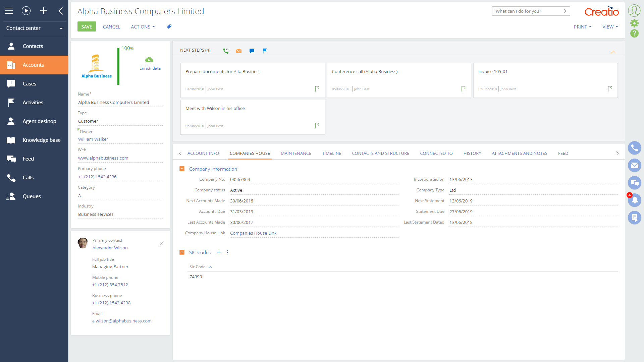
Task: Click the 100% profile completeness bar
Action: (118, 66)
